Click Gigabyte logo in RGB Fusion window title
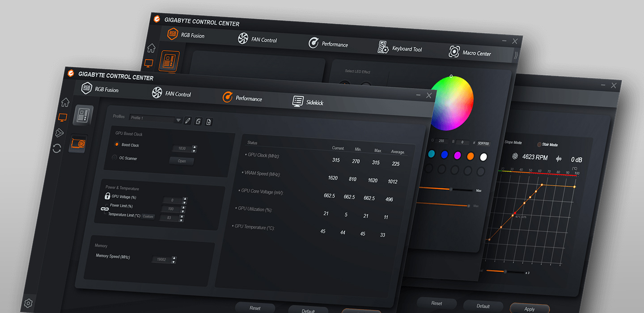 [157, 19]
